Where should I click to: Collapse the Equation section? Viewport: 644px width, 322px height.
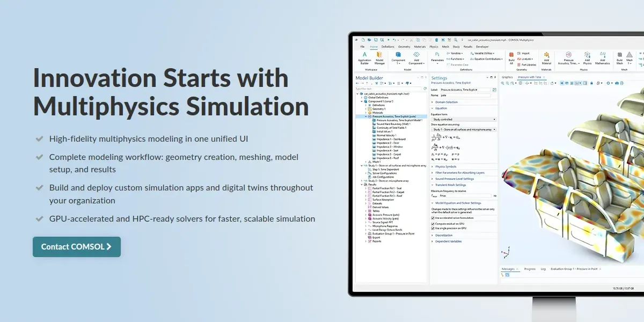(440, 108)
